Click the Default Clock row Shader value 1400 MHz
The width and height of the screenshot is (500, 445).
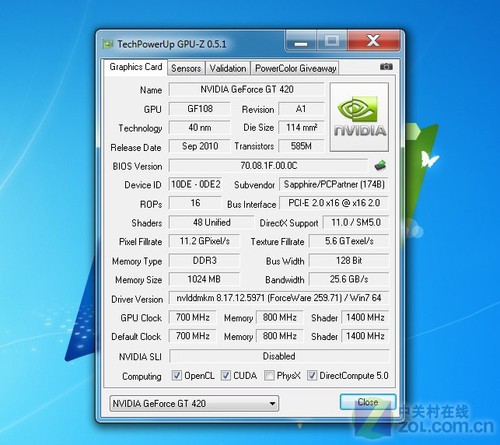(365, 336)
